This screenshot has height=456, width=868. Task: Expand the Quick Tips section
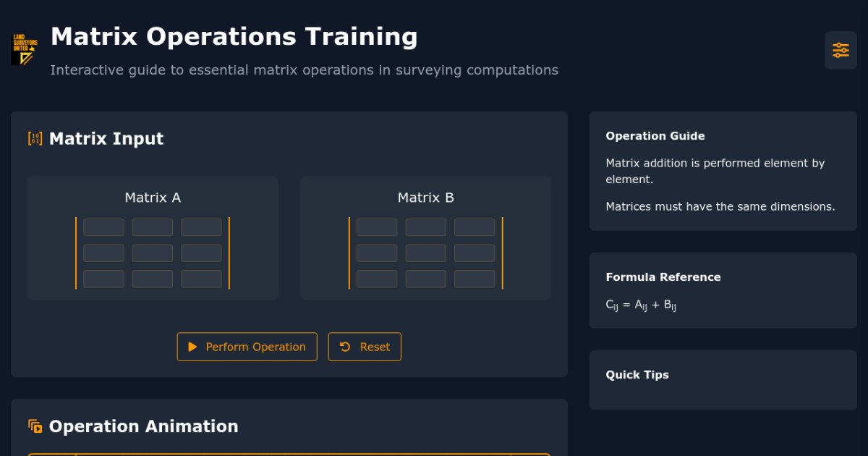(x=637, y=375)
